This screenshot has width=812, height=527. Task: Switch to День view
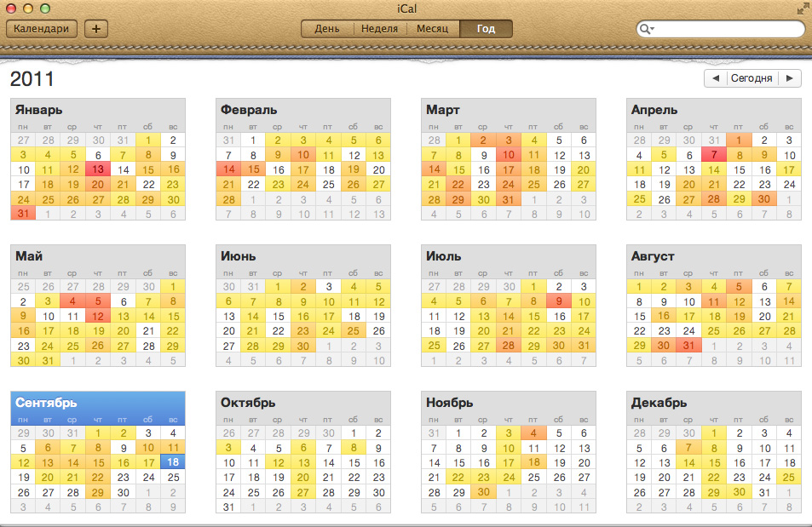point(327,28)
